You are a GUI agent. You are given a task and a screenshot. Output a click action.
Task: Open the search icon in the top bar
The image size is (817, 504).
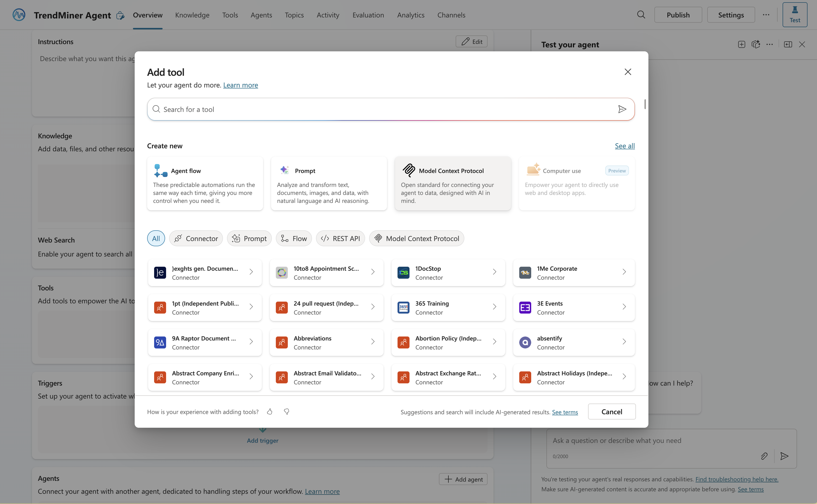pyautogui.click(x=641, y=15)
